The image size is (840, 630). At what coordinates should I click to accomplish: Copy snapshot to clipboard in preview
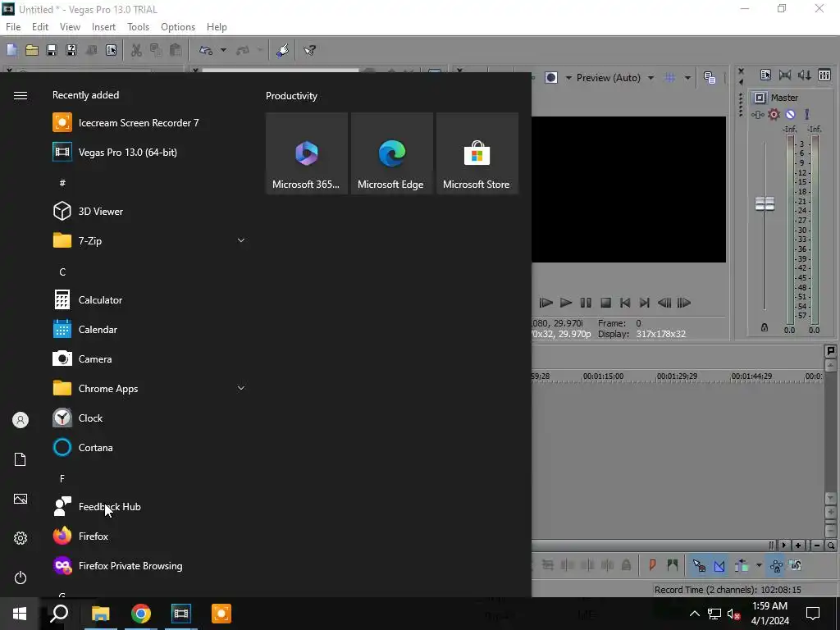(x=710, y=78)
